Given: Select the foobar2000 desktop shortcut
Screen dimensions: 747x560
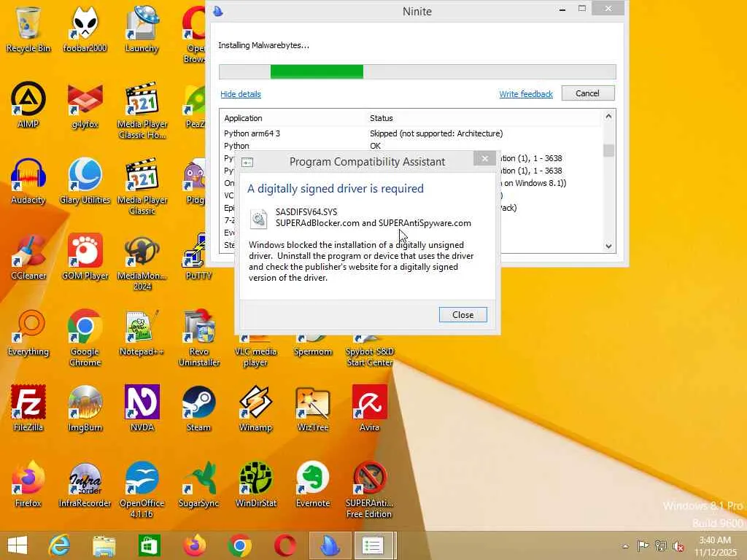Looking at the screenshot, I should click(85, 29).
